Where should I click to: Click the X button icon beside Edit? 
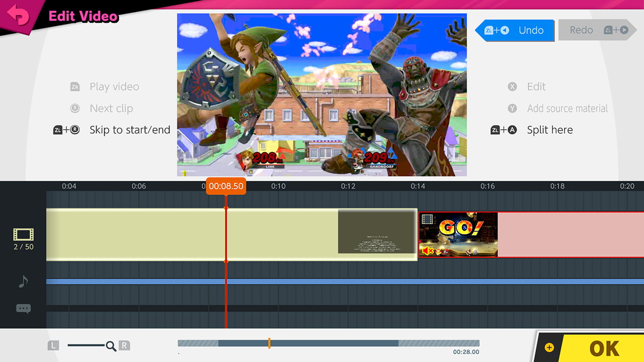point(512,86)
